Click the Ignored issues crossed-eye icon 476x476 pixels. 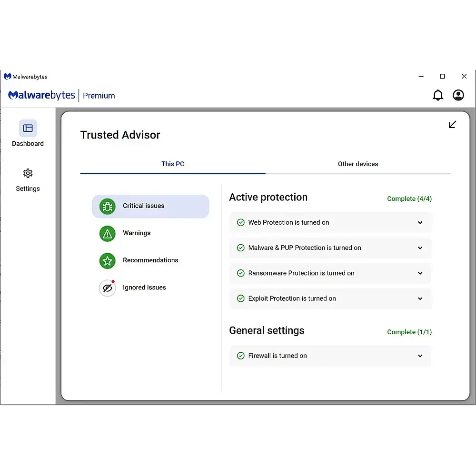tap(108, 288)
